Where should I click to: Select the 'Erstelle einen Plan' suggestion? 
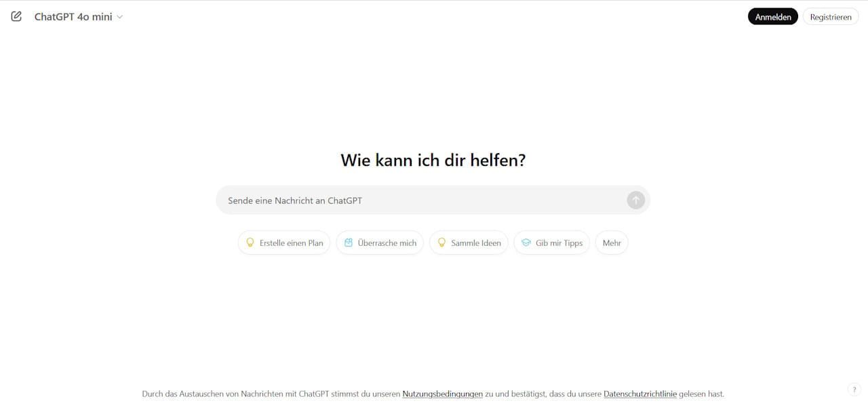pos(284,242)
